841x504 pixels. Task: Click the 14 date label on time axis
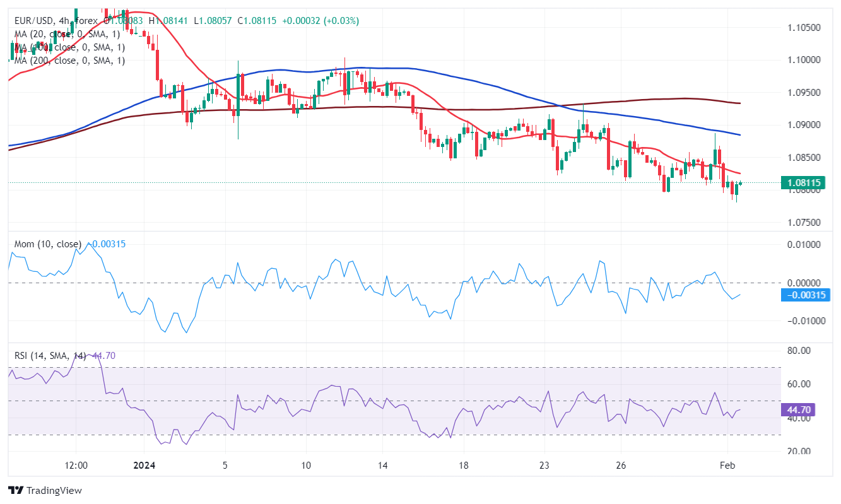click(x=382, y=466)
